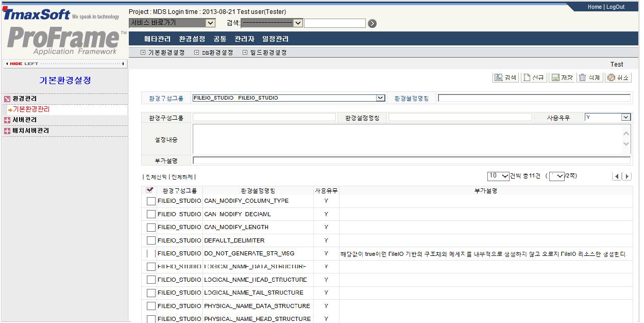Viewport: 644px width, 323px height.
Task: Click the 전체선택 select all link
Action: pos(156,177)
